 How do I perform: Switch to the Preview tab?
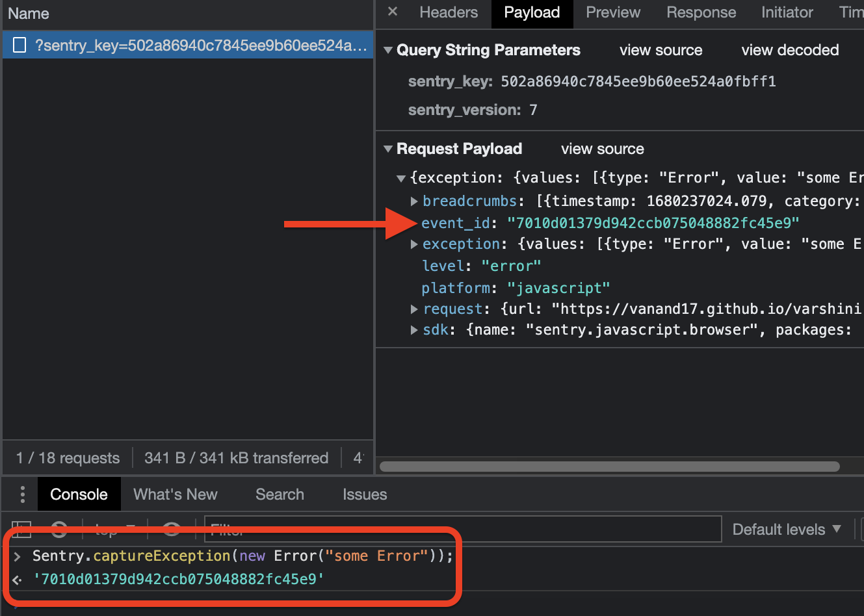click(612, 12)
